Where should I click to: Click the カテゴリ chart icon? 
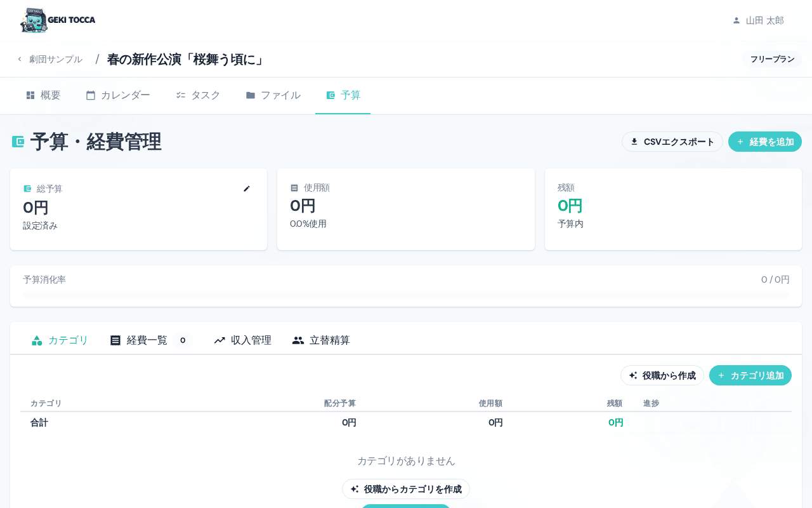click(x=37, y=340)
